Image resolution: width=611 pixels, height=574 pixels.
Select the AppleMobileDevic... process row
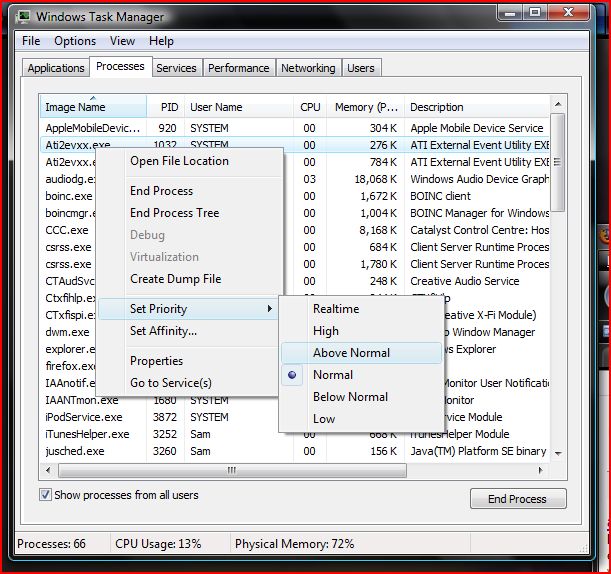pyautogui.click(x=294, y=128)
